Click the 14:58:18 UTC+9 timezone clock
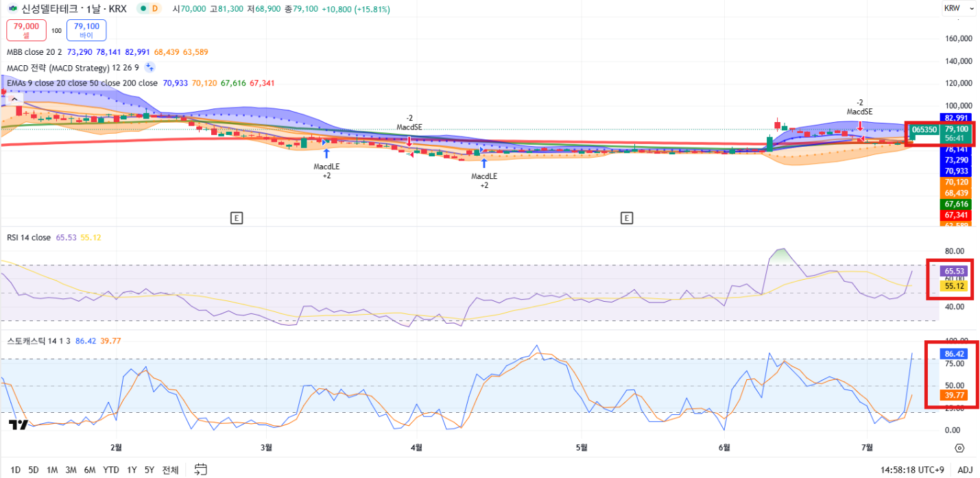Screen dimensions: 980x478 click(913, 470)
